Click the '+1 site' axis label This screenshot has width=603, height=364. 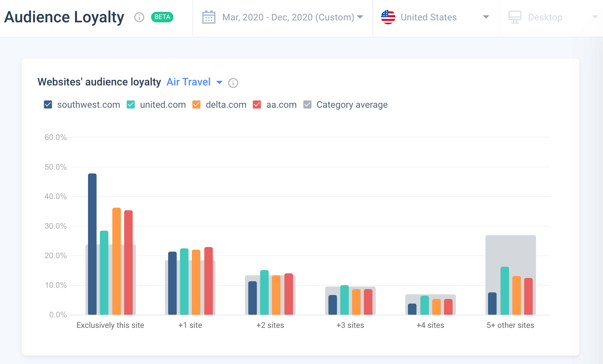(190, 325)
